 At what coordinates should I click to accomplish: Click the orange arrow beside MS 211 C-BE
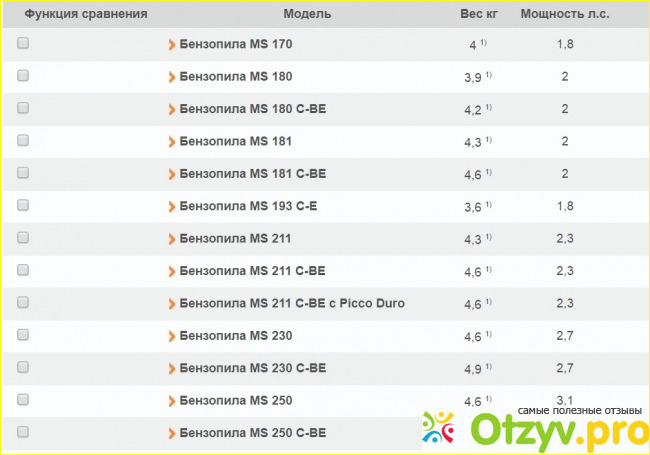172,271
